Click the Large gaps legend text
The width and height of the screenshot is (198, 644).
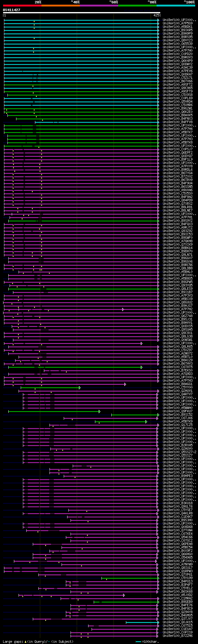[x=38, y=642]
